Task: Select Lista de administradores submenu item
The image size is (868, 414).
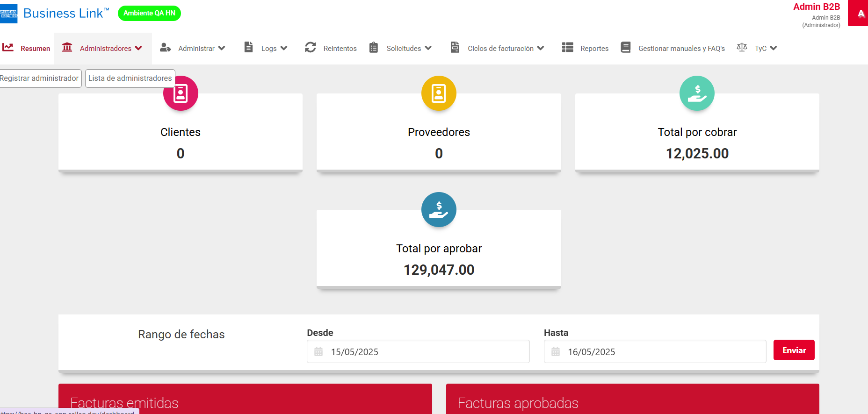Action: (130, 79)
